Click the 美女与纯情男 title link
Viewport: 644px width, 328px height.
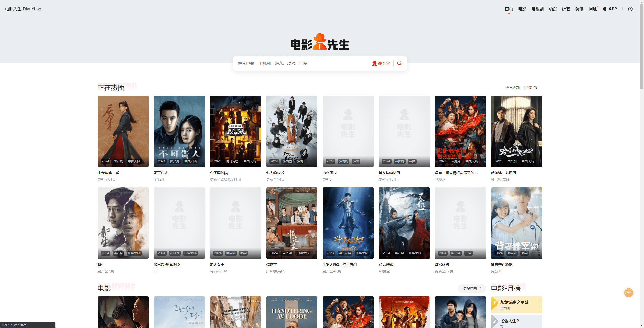[389, 173]
